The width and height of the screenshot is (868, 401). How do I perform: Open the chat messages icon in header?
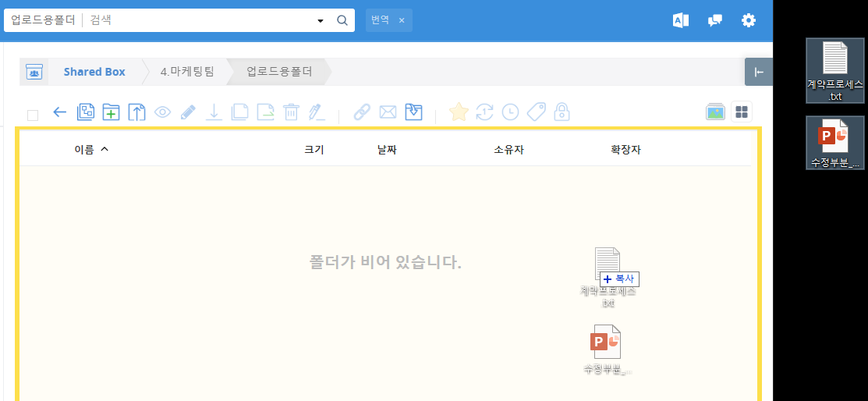[714, 20]
